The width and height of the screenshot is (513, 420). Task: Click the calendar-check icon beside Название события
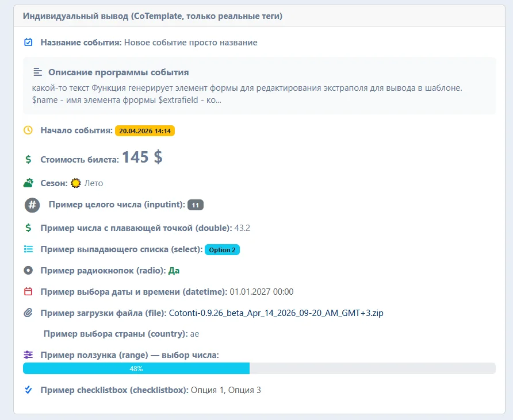coord(28,42)
